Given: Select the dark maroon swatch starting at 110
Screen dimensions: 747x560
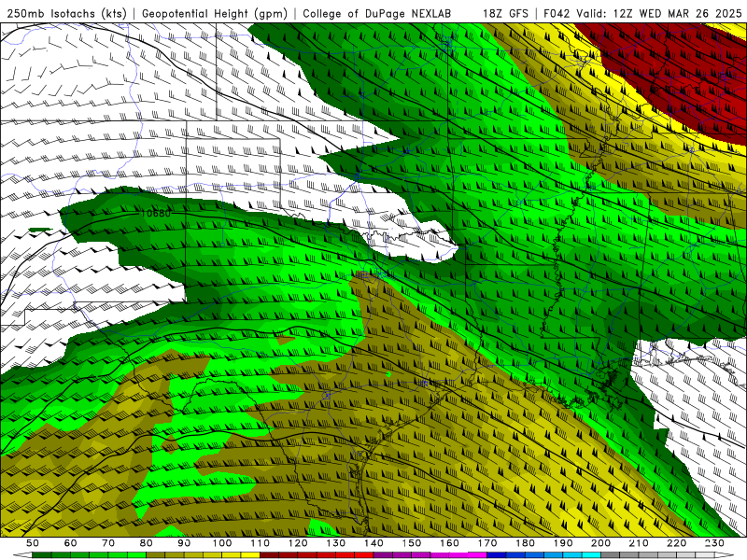Looking at the screenshot, I should click(269, 555).
